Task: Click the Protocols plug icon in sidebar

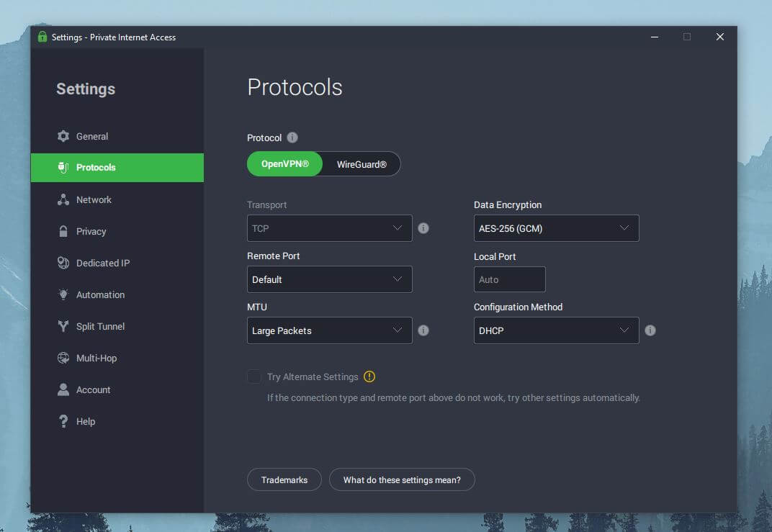Action: (x=63, y=167)
